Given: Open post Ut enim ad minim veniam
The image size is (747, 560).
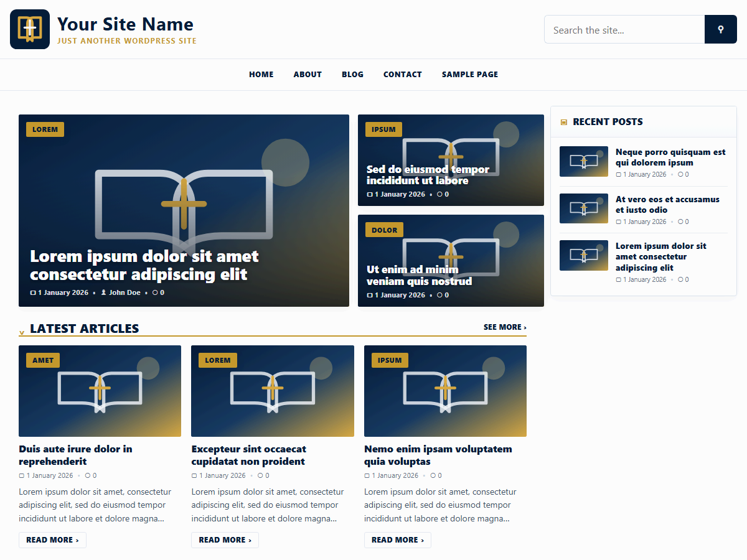Looking at the screenshot, I should point(419,276).
